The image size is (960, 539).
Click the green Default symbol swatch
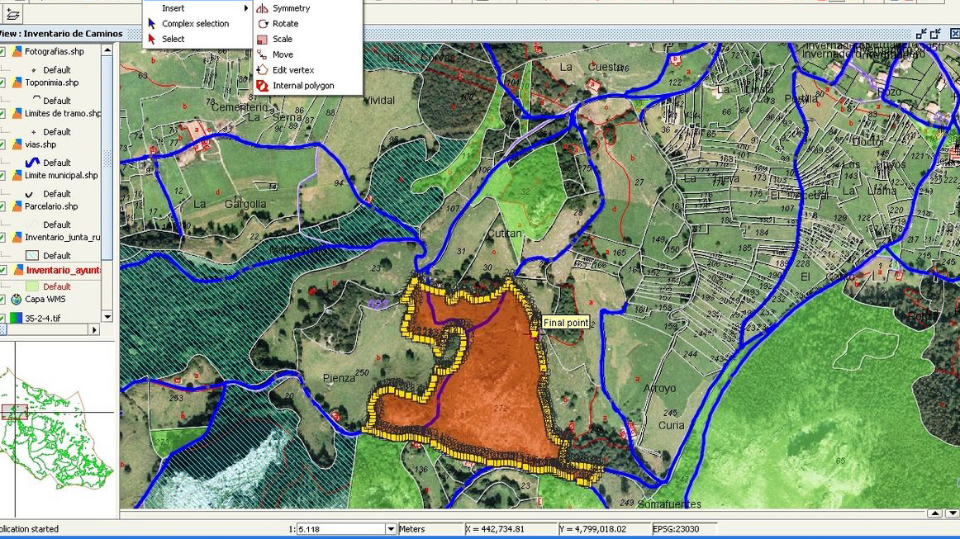(x=29, y=287)
